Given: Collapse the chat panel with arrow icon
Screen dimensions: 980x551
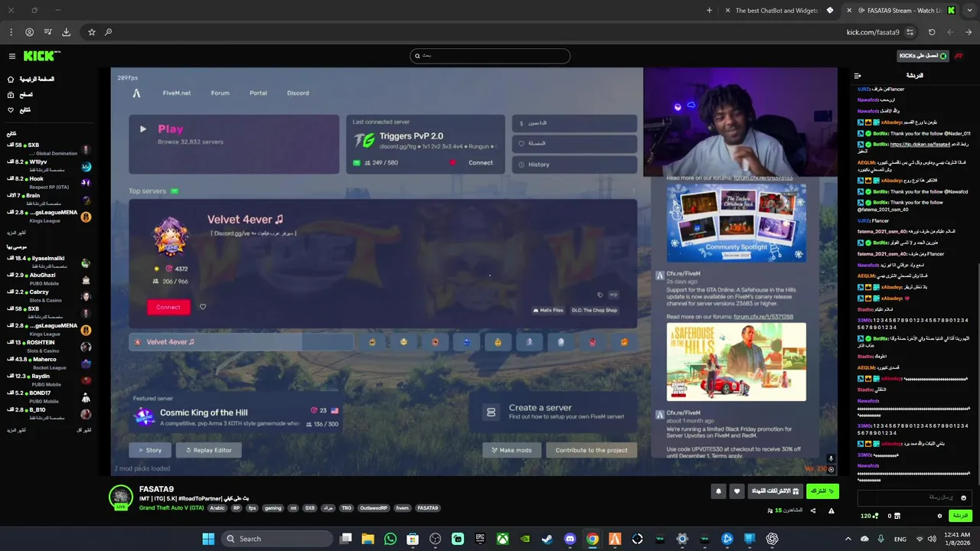Looking at the screenshot, I should (x=857, y=76).
